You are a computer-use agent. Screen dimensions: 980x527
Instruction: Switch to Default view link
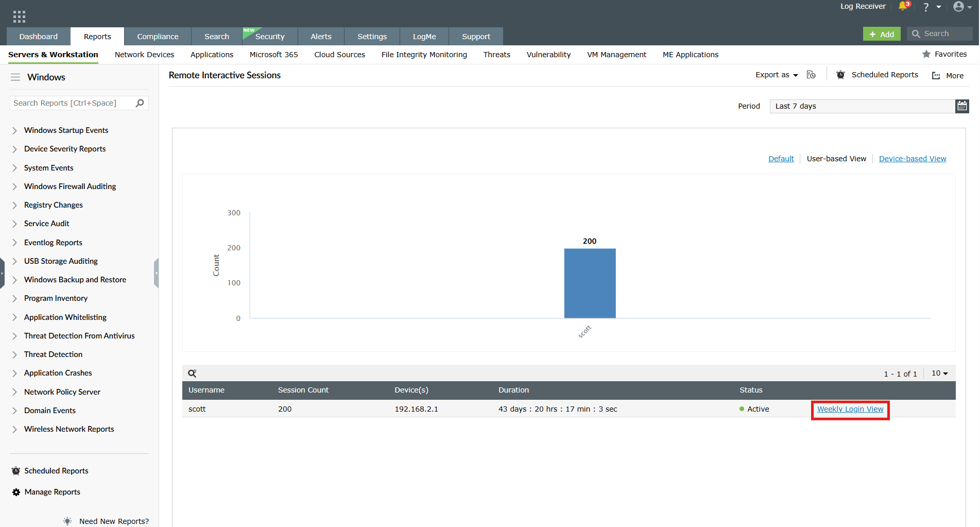[781, 159]
